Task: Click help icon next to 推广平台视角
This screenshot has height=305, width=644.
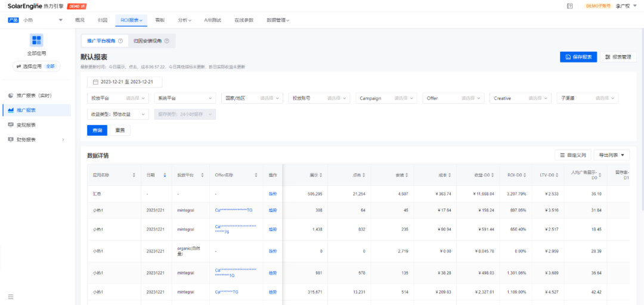Action: coord(120,41)
